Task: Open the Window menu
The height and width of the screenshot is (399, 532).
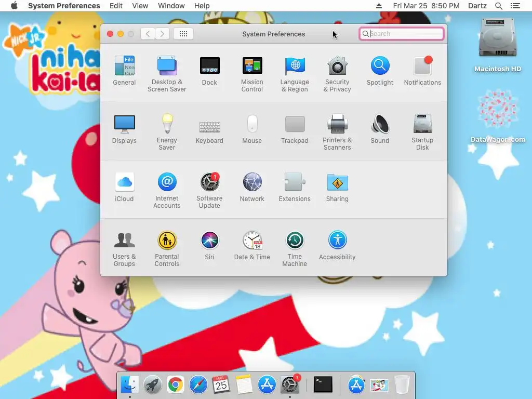Action: (171, 6)
